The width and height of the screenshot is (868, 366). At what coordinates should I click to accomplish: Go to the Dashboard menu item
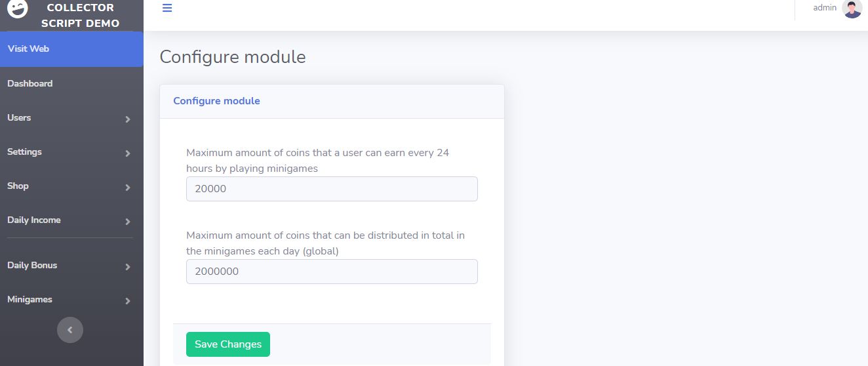tap(30, 83)
